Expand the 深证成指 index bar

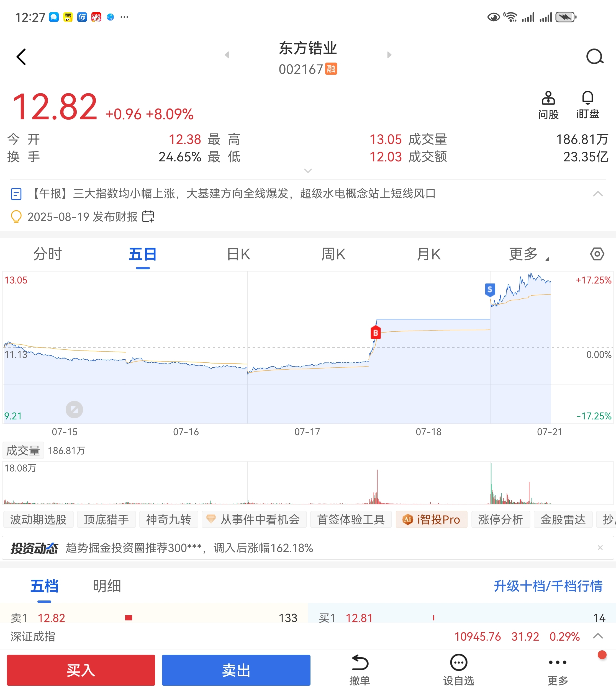pos(598,636)
